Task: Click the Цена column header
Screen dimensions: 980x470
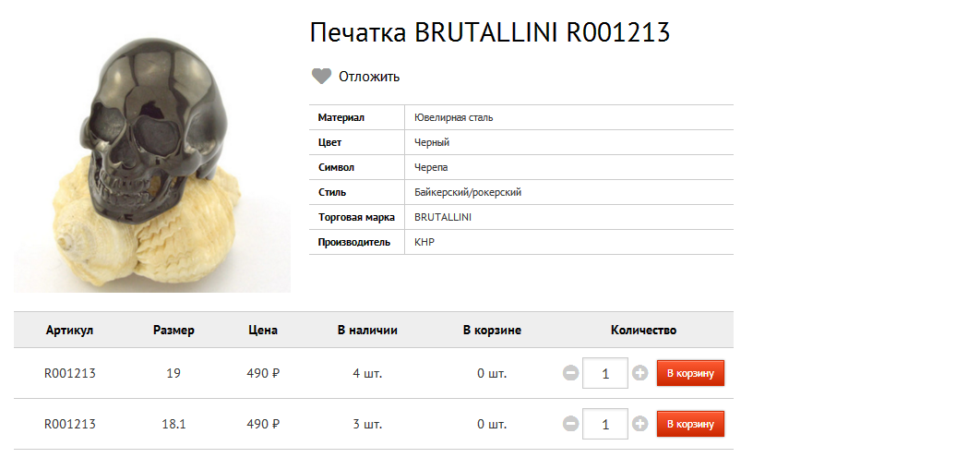Action: [x=263, y=331]
